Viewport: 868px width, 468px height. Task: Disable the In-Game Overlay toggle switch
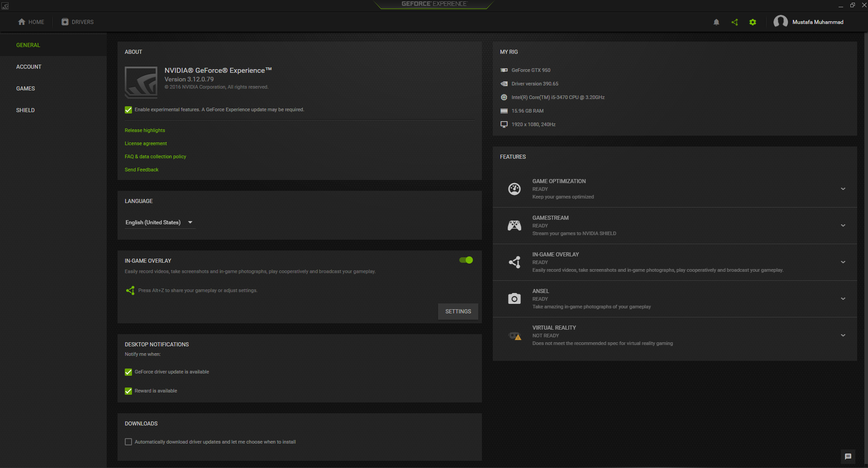click(466, 260)
